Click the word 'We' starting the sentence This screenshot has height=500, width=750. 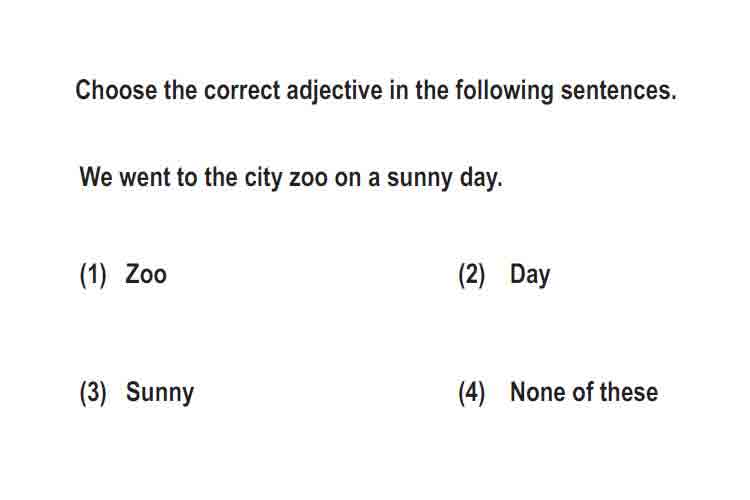pyautogui.click(x=96, y=177)
